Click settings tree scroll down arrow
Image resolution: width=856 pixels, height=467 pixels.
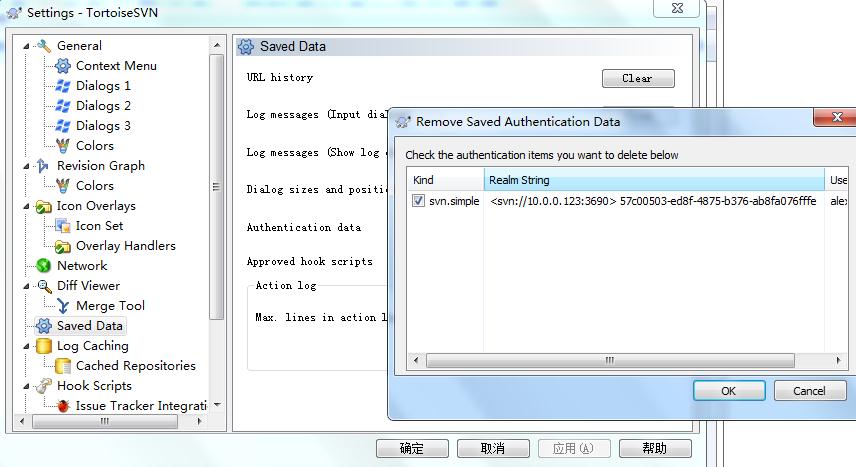click(217, 405)
